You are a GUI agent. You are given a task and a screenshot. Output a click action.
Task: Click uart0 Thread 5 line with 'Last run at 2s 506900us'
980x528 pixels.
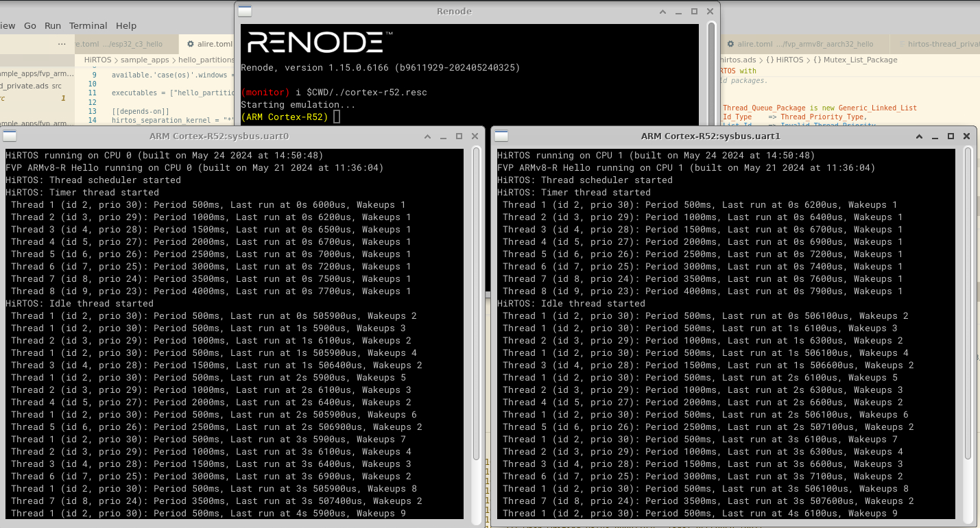point(217,427)
